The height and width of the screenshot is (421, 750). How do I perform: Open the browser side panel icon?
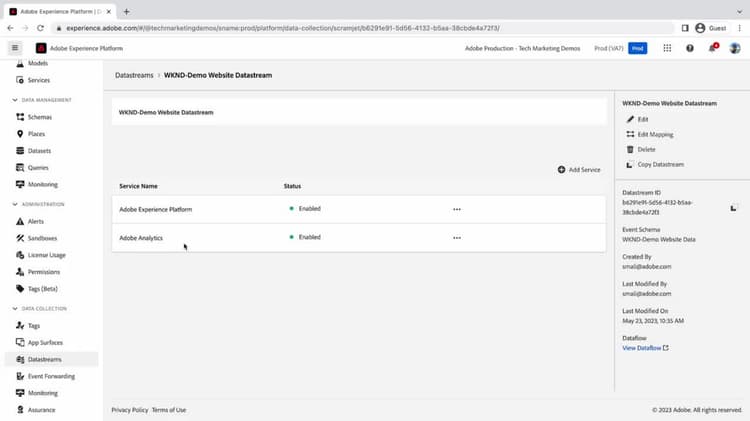685,28
